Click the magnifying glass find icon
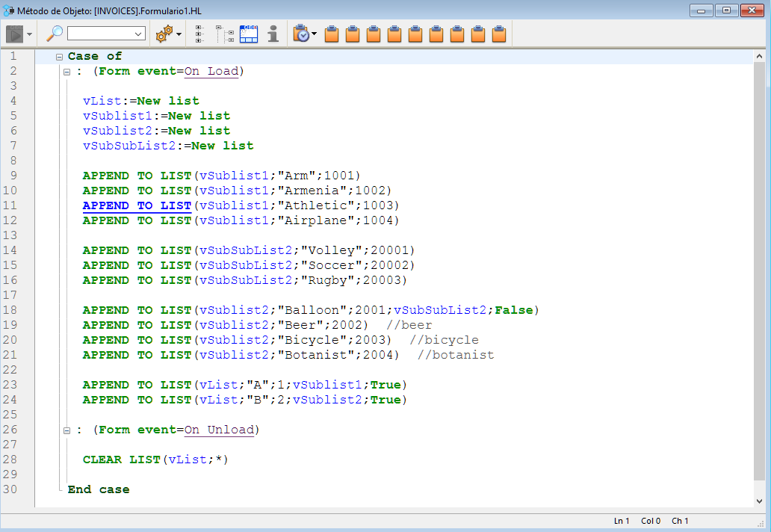The width and height of the screenshot is (771, 532). (x=55, y=34)
